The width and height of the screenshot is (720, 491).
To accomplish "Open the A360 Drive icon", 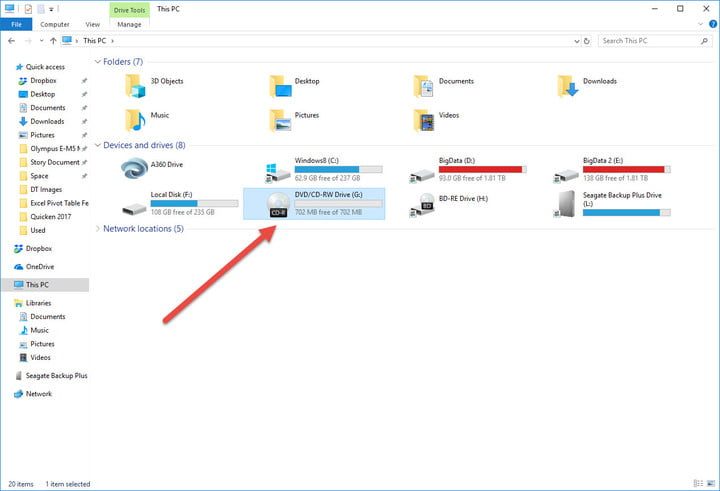I will pyautogui.click(x=134, y=170).
